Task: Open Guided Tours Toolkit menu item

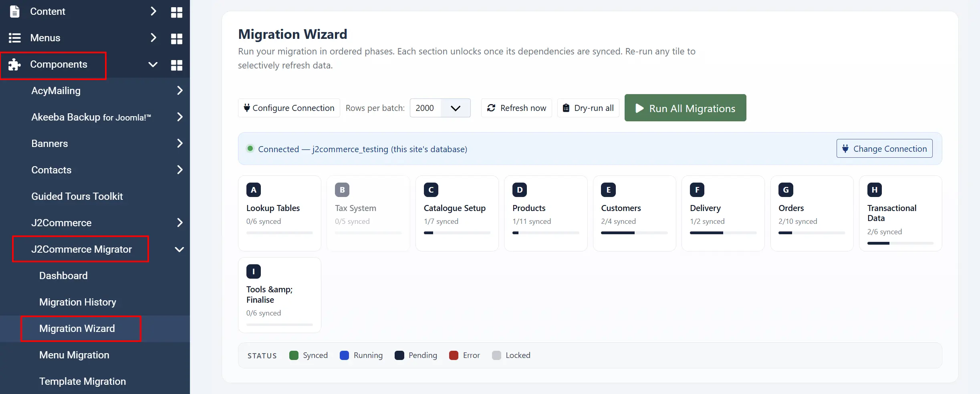Action: coord(77,196)
